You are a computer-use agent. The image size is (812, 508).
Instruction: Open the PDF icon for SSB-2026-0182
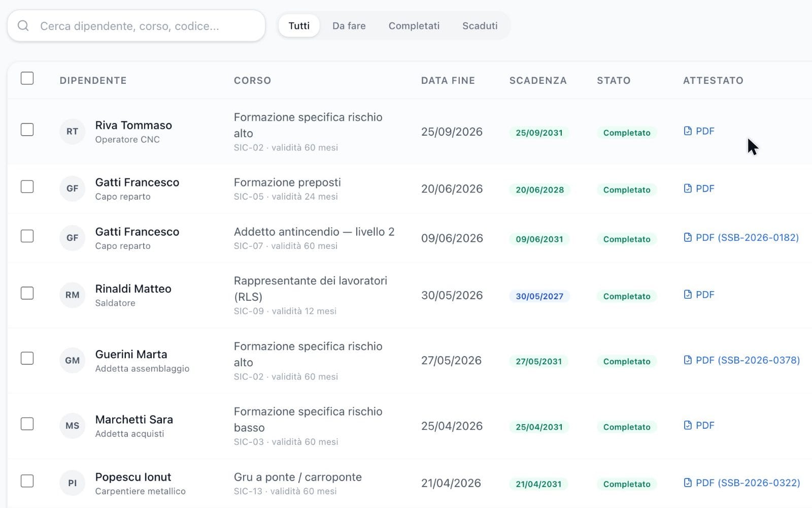click(x=688, y=237)
